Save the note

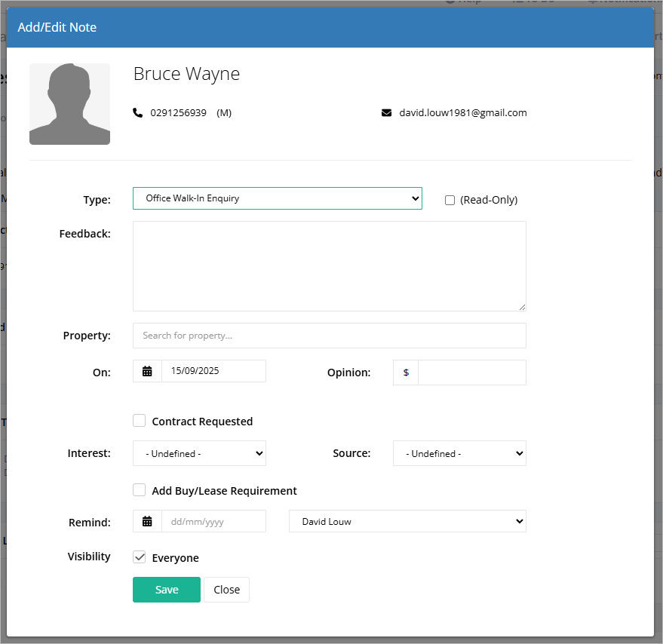click(167, 590)
